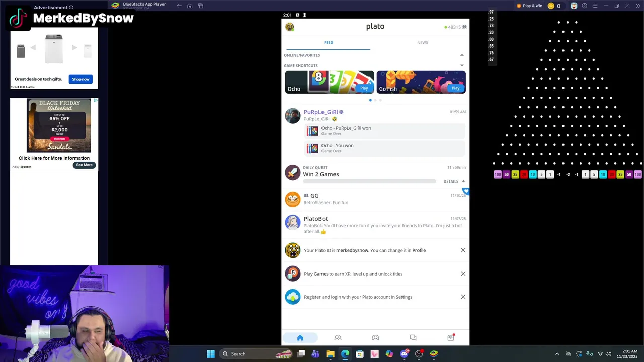
Task: Open the Profile link in Plato ID message
Action: [419, 250]
